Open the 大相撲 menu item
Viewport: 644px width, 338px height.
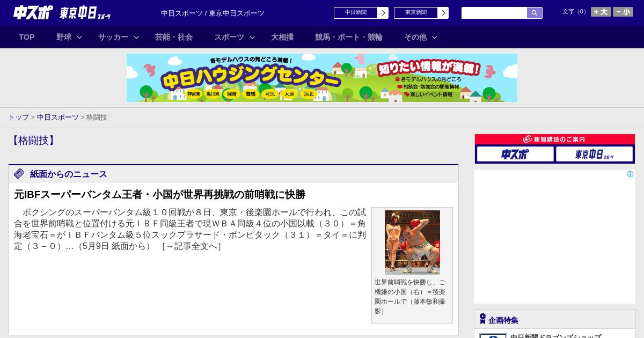(282, 37)
